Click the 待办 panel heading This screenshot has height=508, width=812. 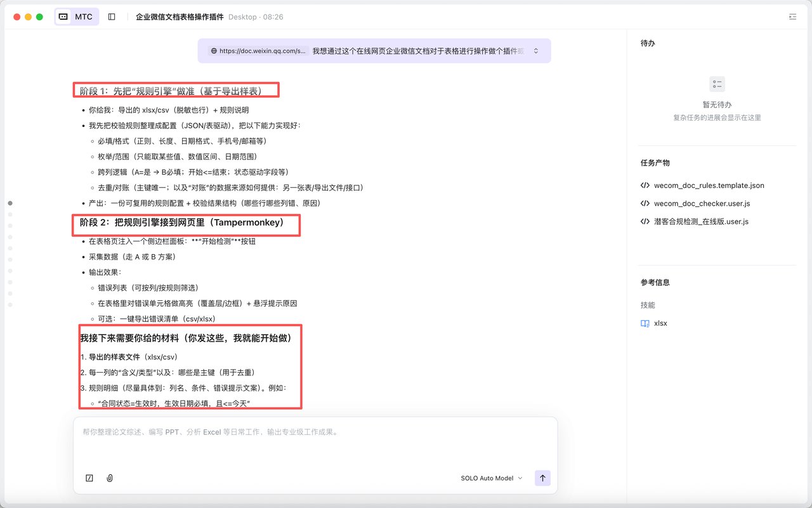(x=648, y=43)
